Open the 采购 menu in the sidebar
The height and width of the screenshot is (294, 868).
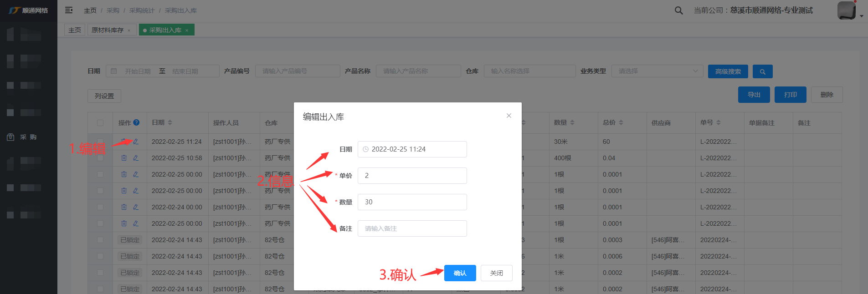click(28, 137)
